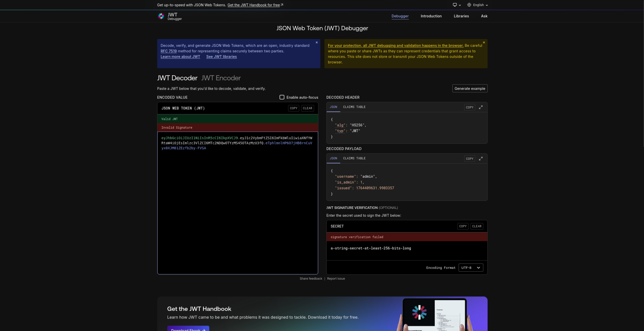Switch header view to Claims Table tab
Viewport: 644px width, 331px height.
click(x=354, y=107)
